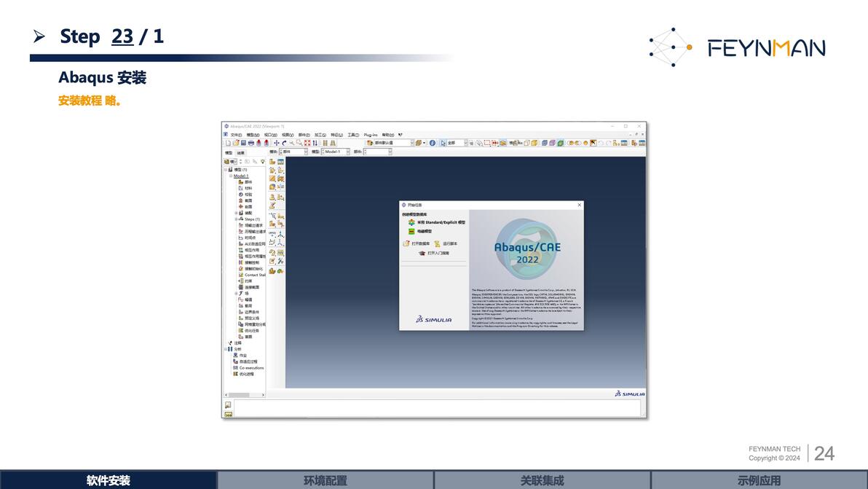
Task: Click the Open tutorial guide link
Action: (x=438, y=253)
